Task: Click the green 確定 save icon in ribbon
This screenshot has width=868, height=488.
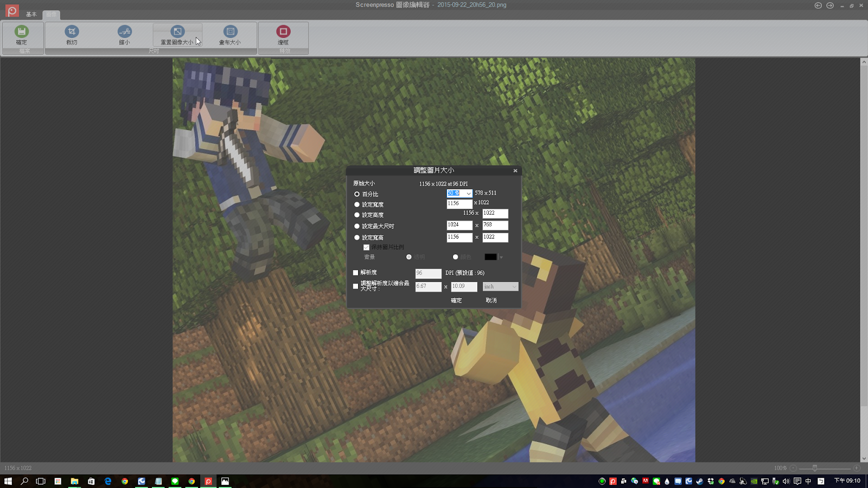Action: 22,32
